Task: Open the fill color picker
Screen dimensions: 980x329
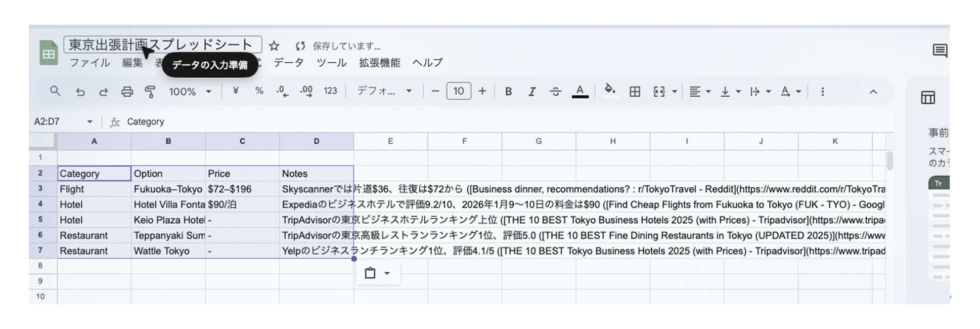Action: coord(610,91)
